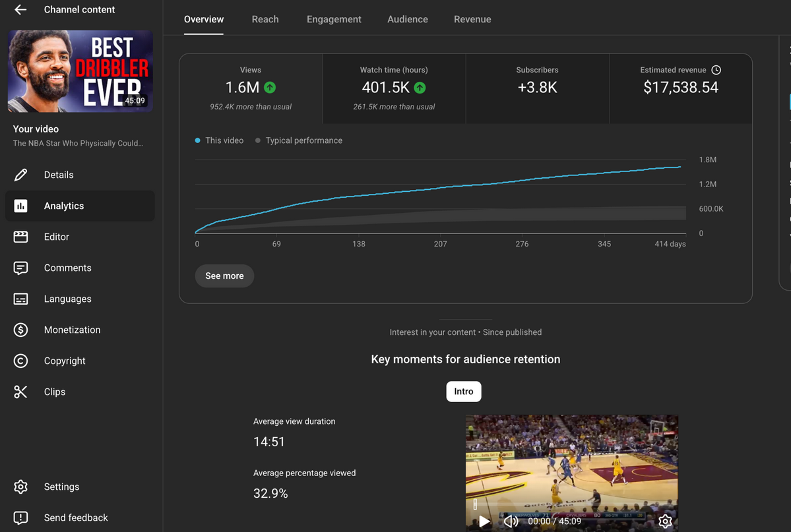Click the 'Your video' label

36,129
